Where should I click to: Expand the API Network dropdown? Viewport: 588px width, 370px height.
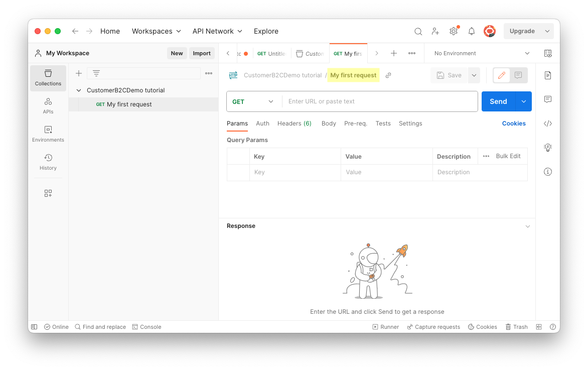point(218,31)
